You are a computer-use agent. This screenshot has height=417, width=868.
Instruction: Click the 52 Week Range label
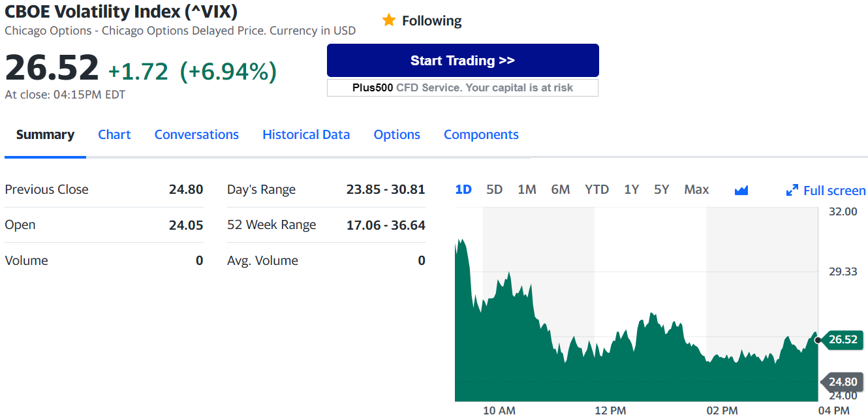[x=271, y=225]
